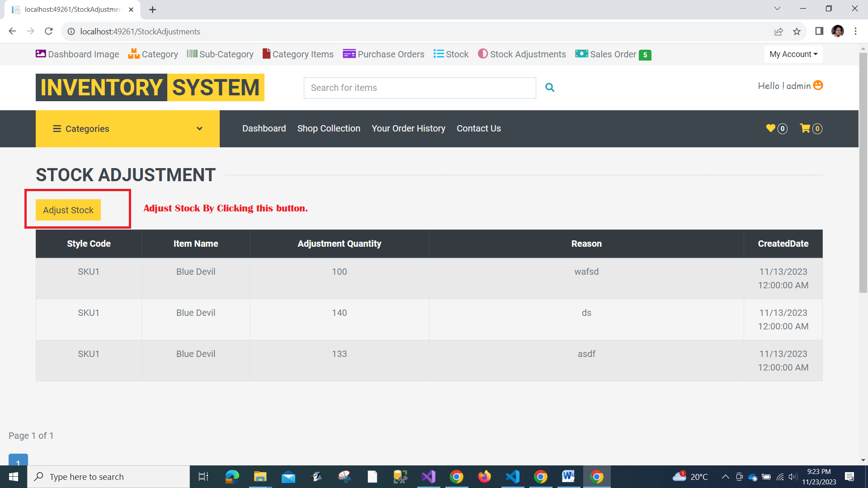Open the Sub-Category barcode link
Viewport: 868px width, 488px height.
click(220, 54)
